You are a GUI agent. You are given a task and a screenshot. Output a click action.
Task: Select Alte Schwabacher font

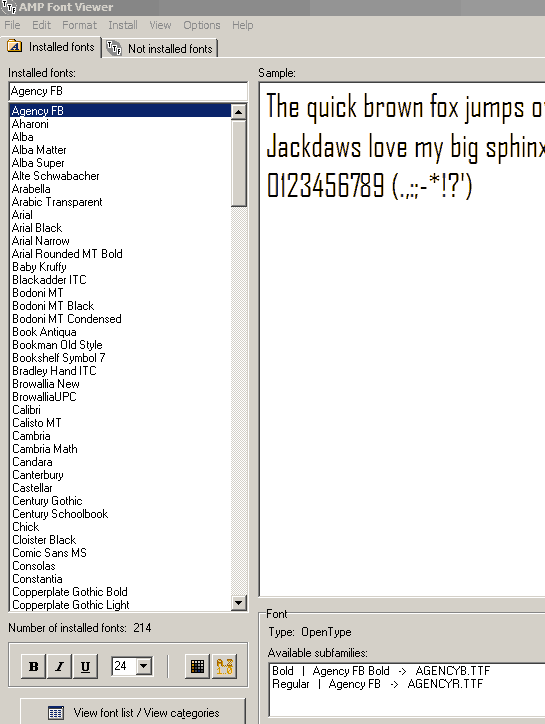coord(120,175)
